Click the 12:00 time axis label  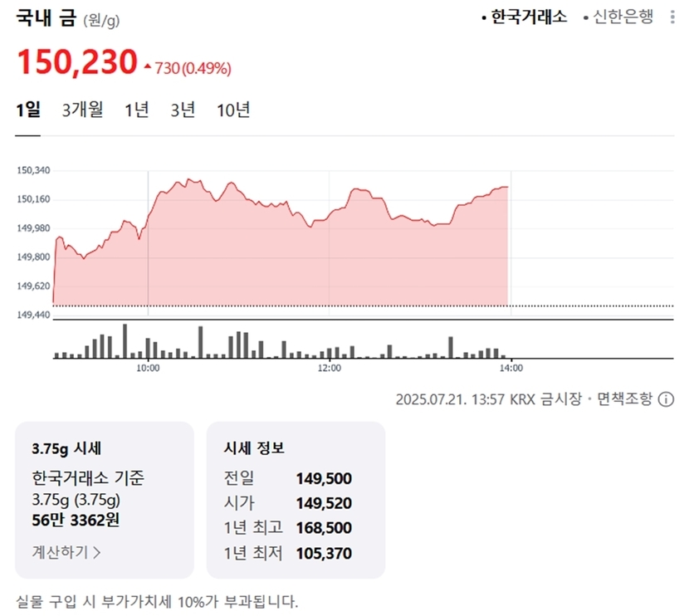(x=330, y=368)
